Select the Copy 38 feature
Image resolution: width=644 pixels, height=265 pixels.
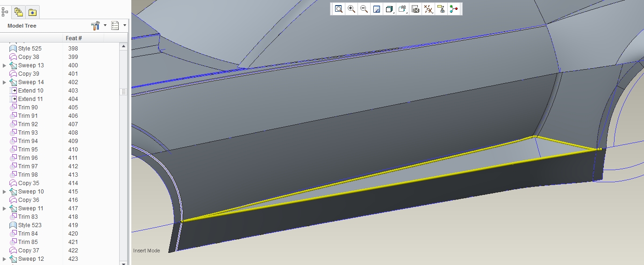pyautogui.click(x=29, y=57)
